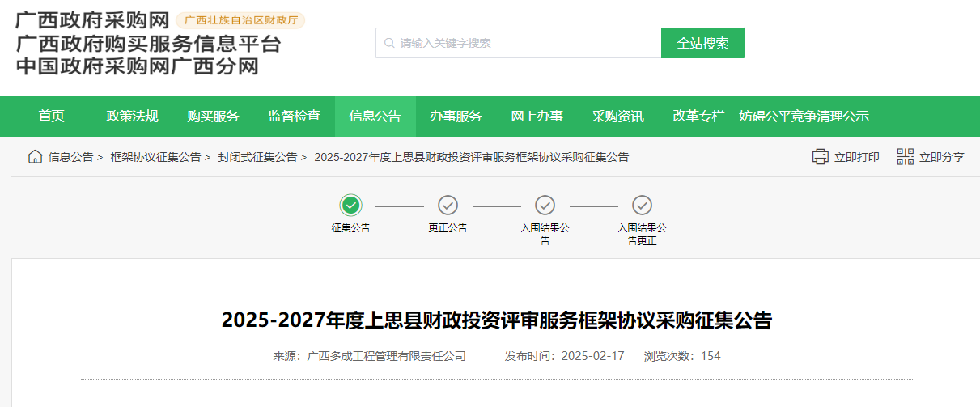Image resolution: width=980 pixels, height=407 pixels.
Task: Select the 更正公告 step checkmark circle
Action: point(448,206)
